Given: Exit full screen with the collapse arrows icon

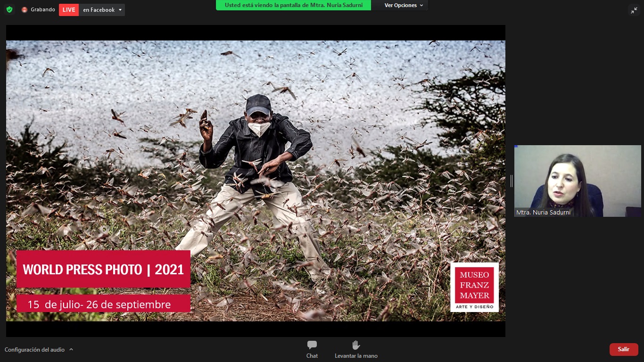Looking at the screenshot, I should click(634, 10).
